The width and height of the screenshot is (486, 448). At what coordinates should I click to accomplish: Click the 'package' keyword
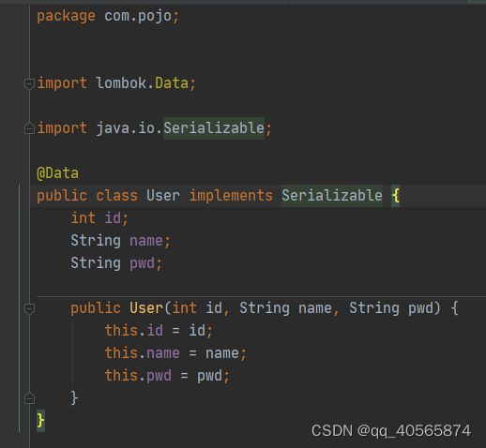(66, 16)
